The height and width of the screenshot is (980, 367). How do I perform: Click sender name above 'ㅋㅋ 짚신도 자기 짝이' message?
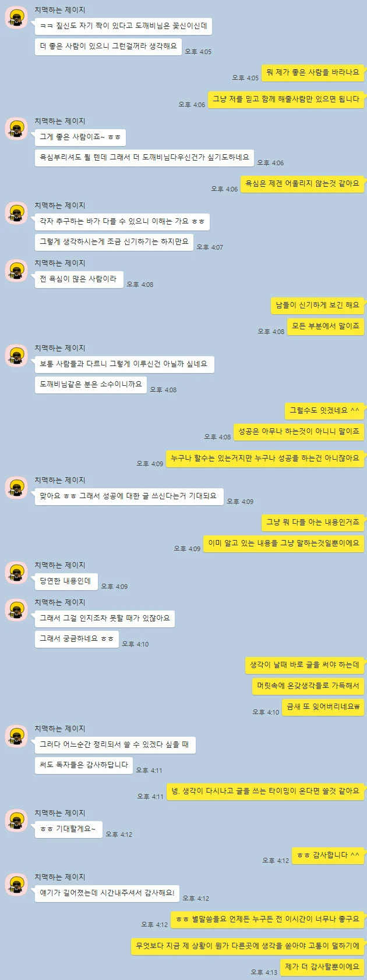click(x=60, y=10)
